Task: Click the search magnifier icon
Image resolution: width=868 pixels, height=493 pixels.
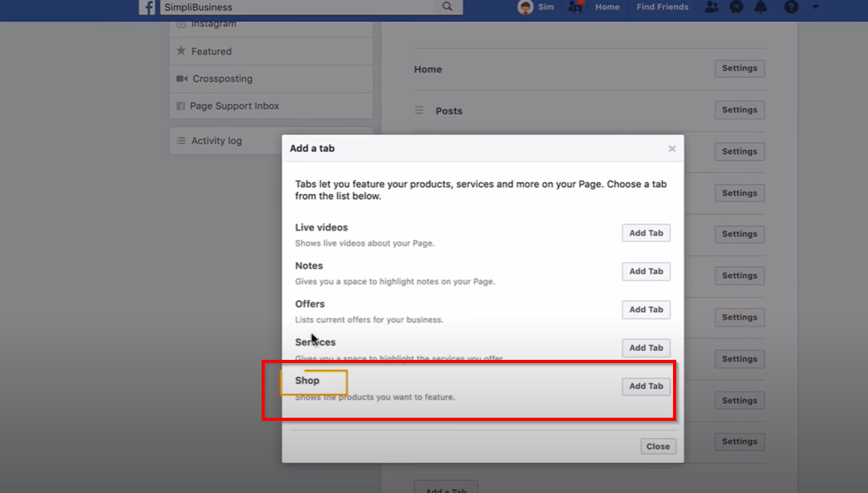Action: click(448, 6)
